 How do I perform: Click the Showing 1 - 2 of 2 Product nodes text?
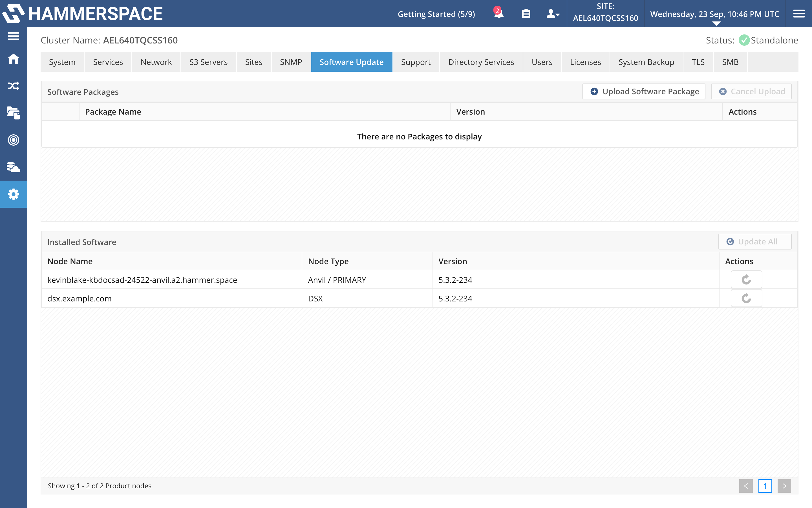[x=99, y=486]
